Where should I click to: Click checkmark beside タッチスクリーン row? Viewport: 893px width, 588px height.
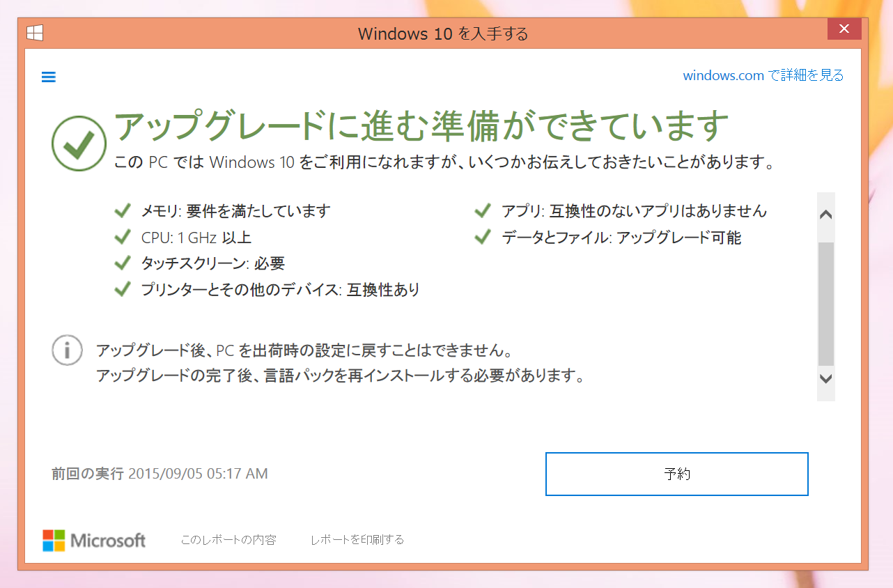(x=123, y=263)
